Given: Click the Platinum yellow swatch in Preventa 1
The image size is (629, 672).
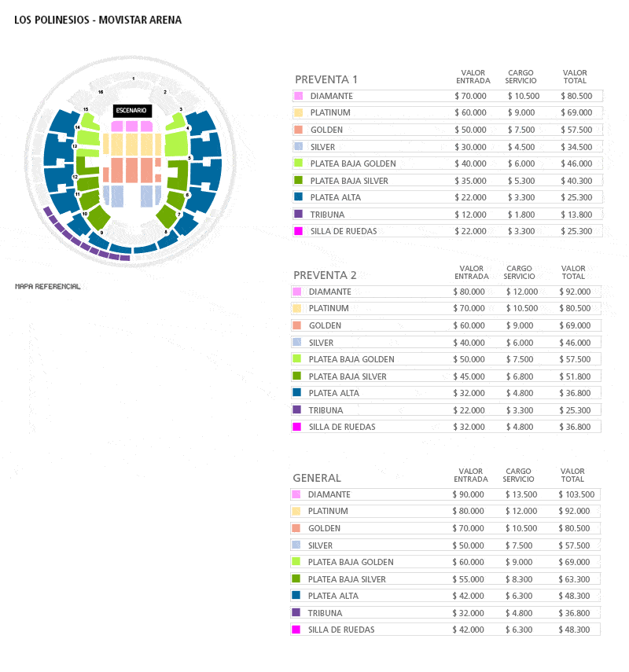Looking at the screenshot, I should tap(299, 112).
